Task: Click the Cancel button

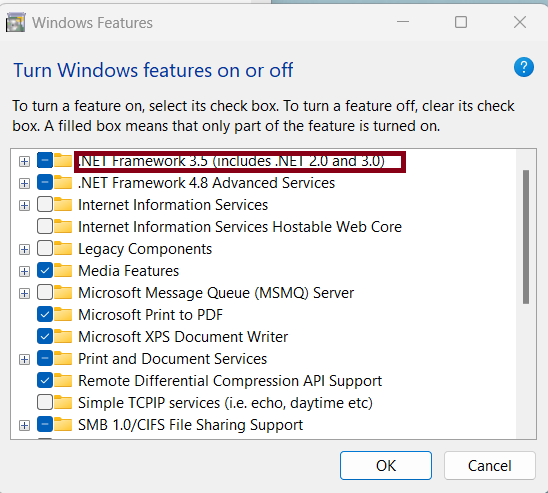Action: point(490,465)
